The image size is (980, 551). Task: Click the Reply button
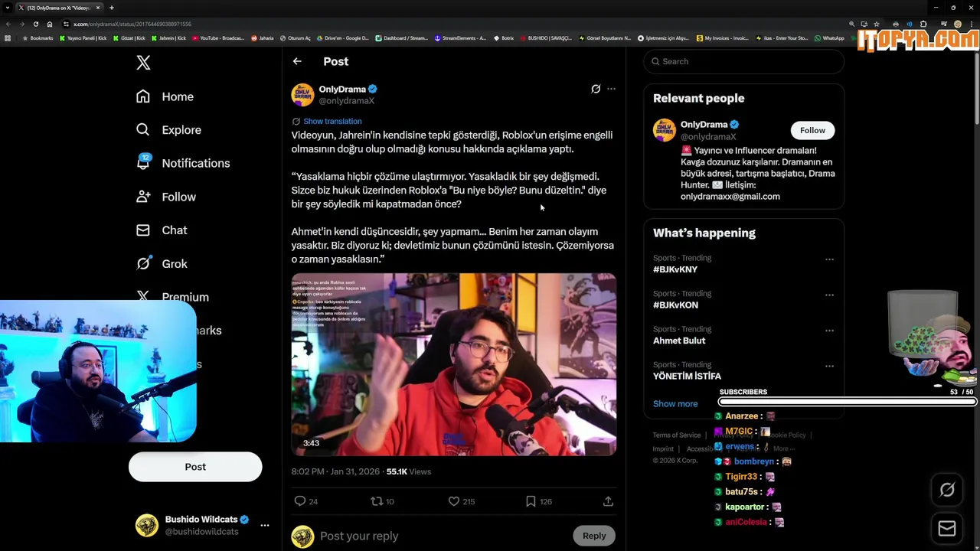pos(594,536)
